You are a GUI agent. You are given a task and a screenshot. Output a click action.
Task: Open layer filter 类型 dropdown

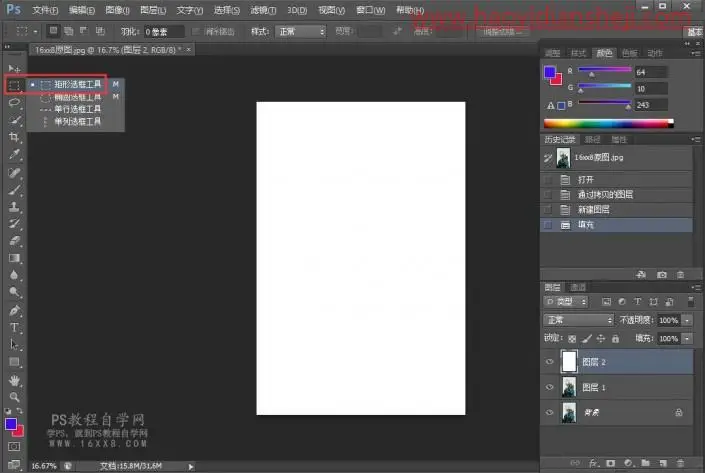[566, 301]
